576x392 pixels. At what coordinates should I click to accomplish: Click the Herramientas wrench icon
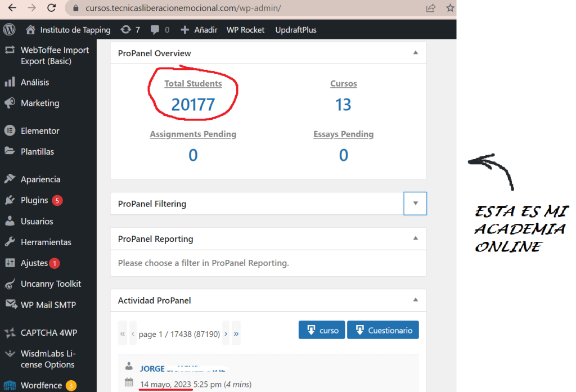coord(10,242)
